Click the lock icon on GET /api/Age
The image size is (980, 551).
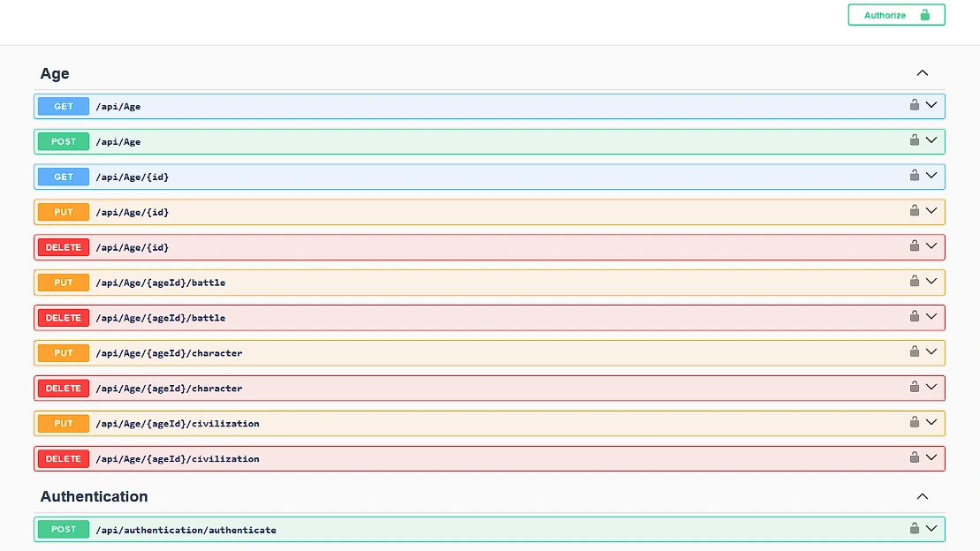point(915,105)
